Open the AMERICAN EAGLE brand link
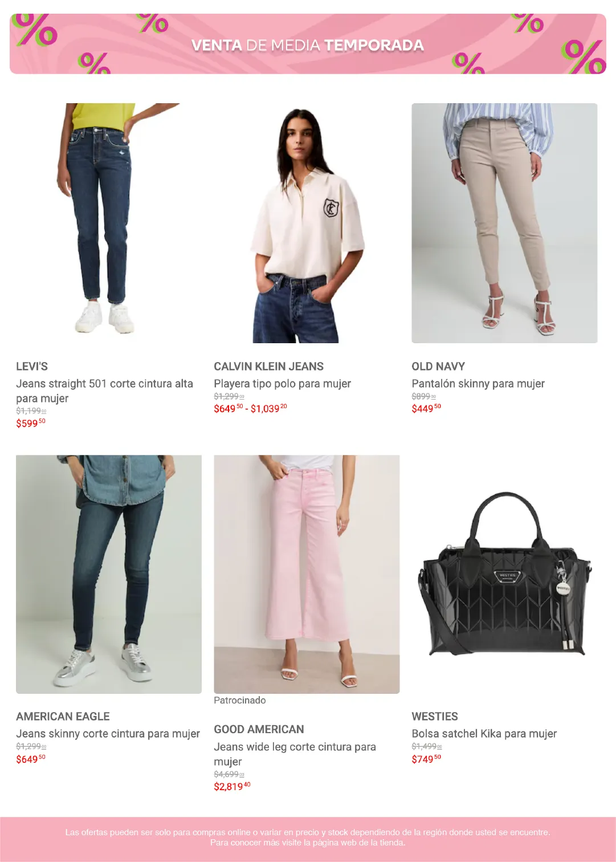The height and width of the screenshot is (862, 616). tap(63, 717)
